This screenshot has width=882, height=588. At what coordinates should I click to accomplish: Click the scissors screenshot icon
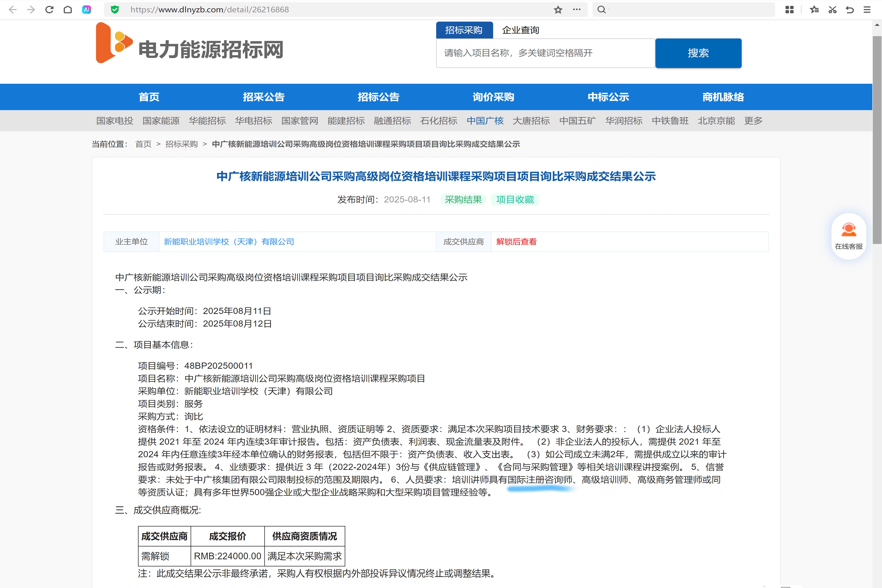pos(832,10)
